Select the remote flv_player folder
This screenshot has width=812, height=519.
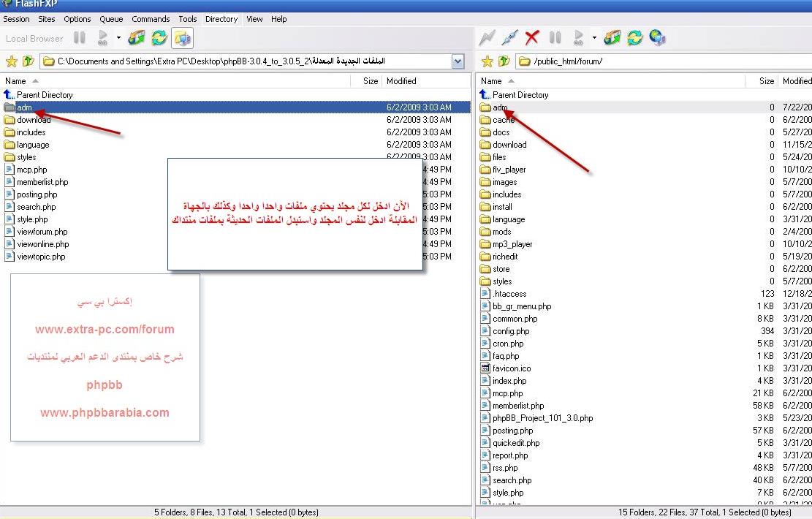click(x=503, y=170)
